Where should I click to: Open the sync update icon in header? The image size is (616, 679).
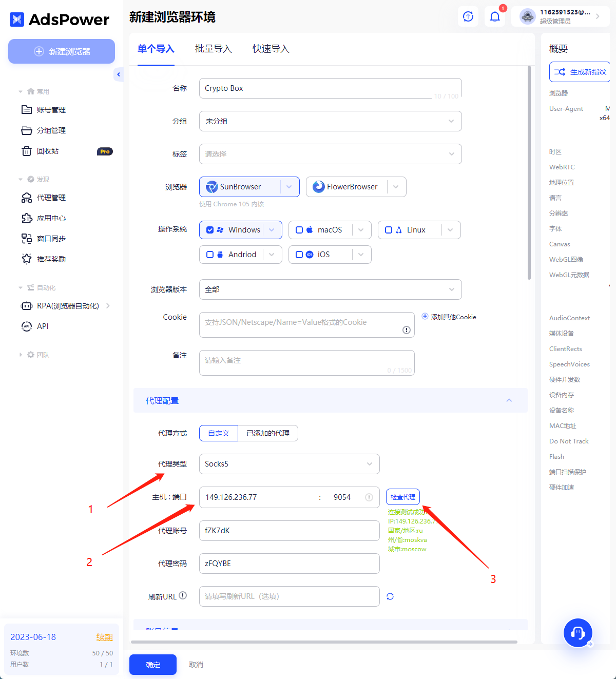click(x=468, y=16)
